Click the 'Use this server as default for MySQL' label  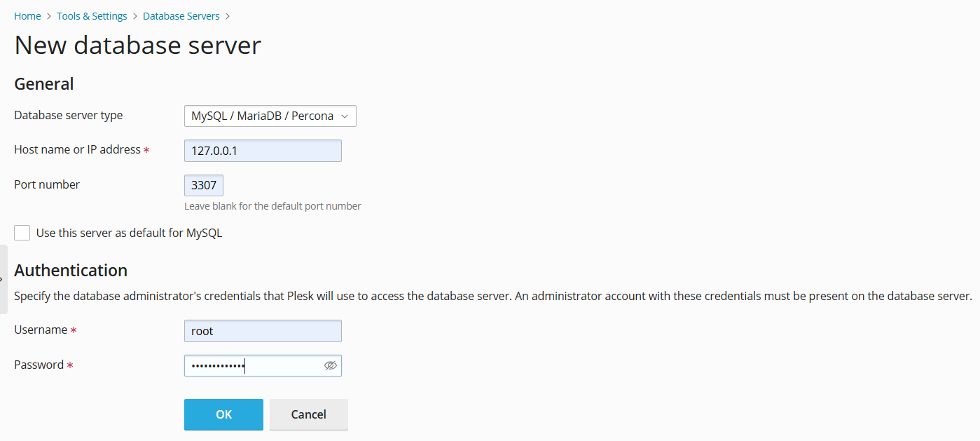(129, 233)
